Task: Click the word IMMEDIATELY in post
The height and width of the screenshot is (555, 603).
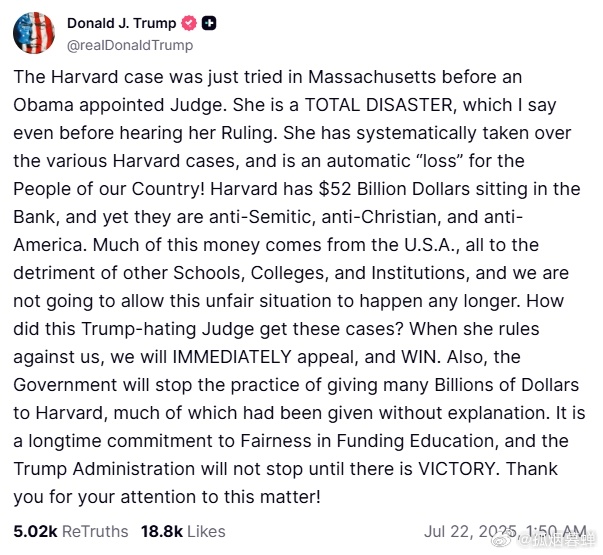Action: [x=232, y=357]
